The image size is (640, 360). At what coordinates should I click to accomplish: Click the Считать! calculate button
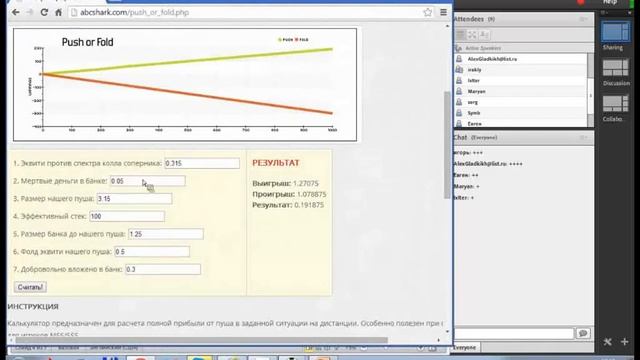point(30,287)
